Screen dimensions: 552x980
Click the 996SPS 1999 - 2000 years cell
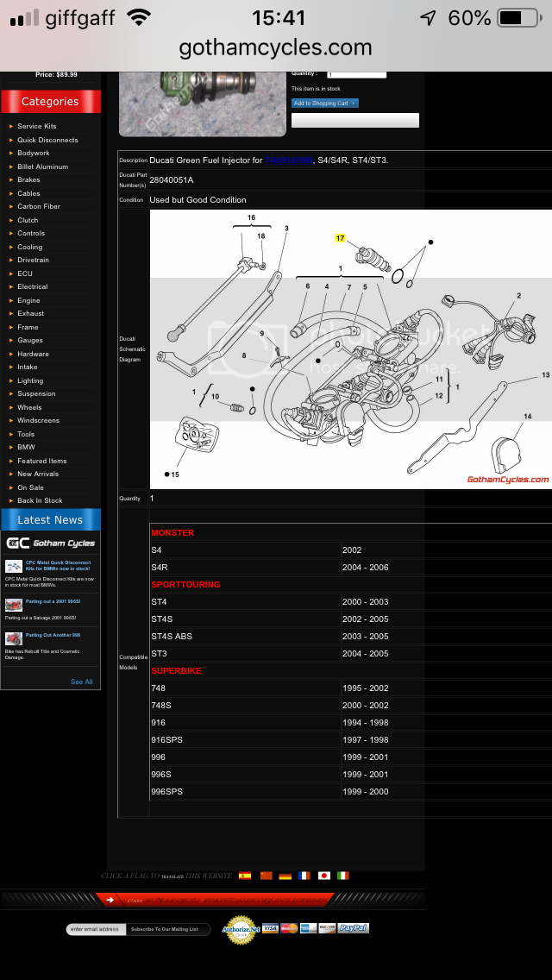tap(447, 792)
